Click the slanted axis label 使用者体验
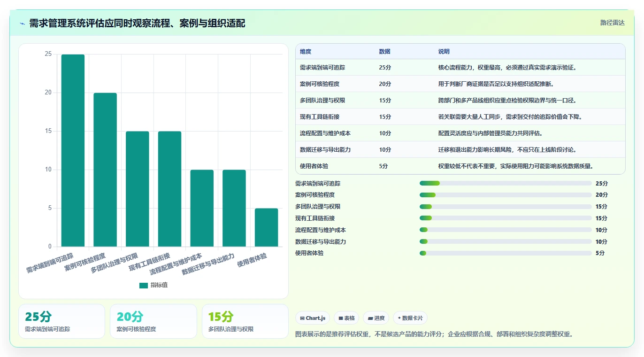644x357 pixels. (x=252, y=260)
